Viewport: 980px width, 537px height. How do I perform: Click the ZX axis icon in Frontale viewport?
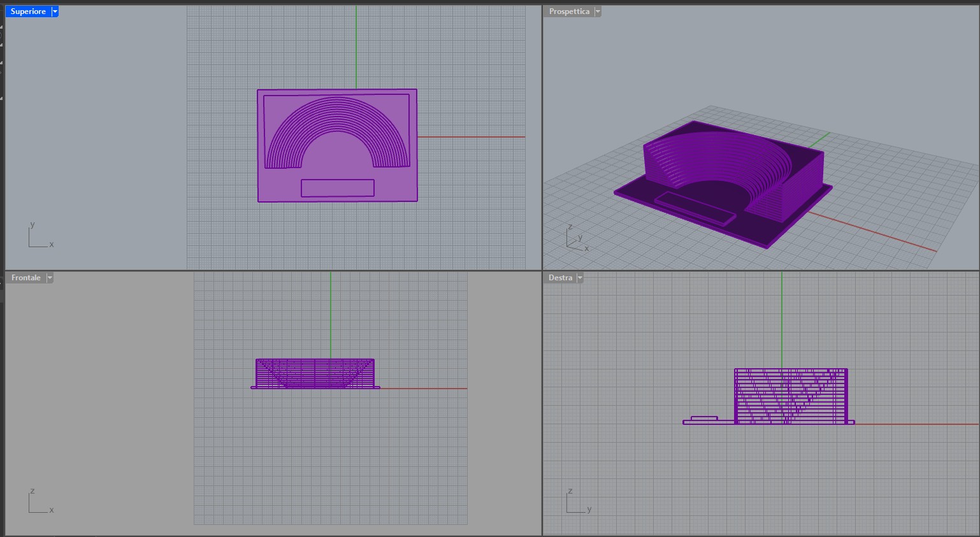pyautogui.click(x=40, y=501)
